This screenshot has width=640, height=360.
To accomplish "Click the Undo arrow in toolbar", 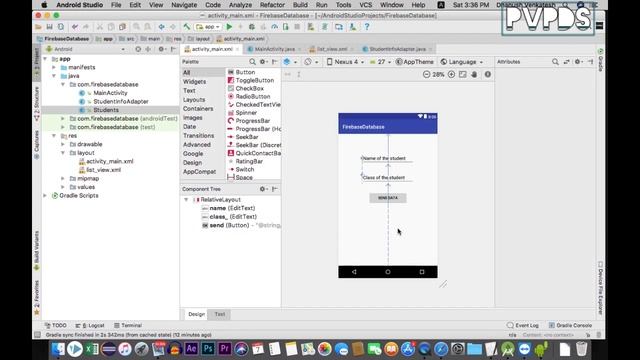I will coord(75,27).
